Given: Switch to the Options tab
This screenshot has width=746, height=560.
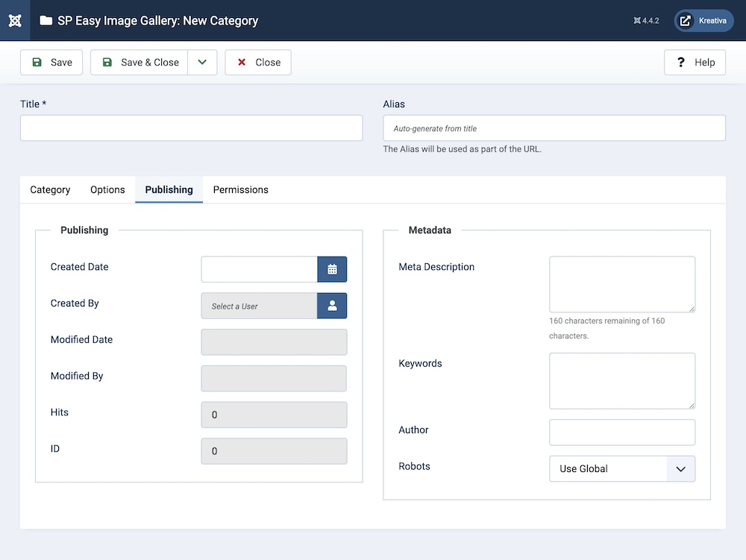Looking at the screenshot, I should (x=107, y=190).
